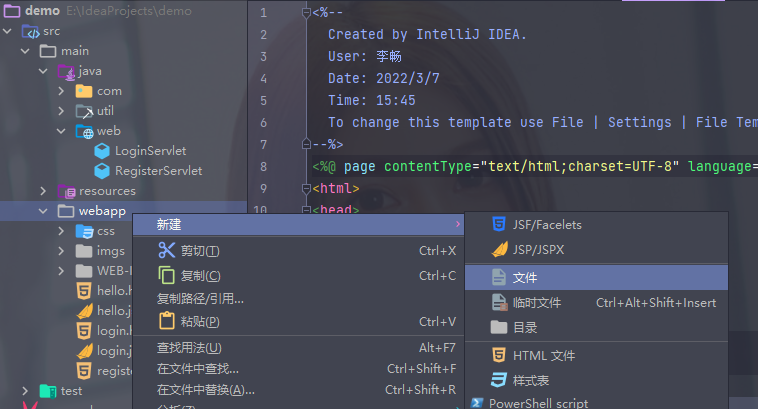Viewport: 758px width, 409px height.
Task: Click the 'Date: 2022/3/7' comment line
Action: point(384,78)
